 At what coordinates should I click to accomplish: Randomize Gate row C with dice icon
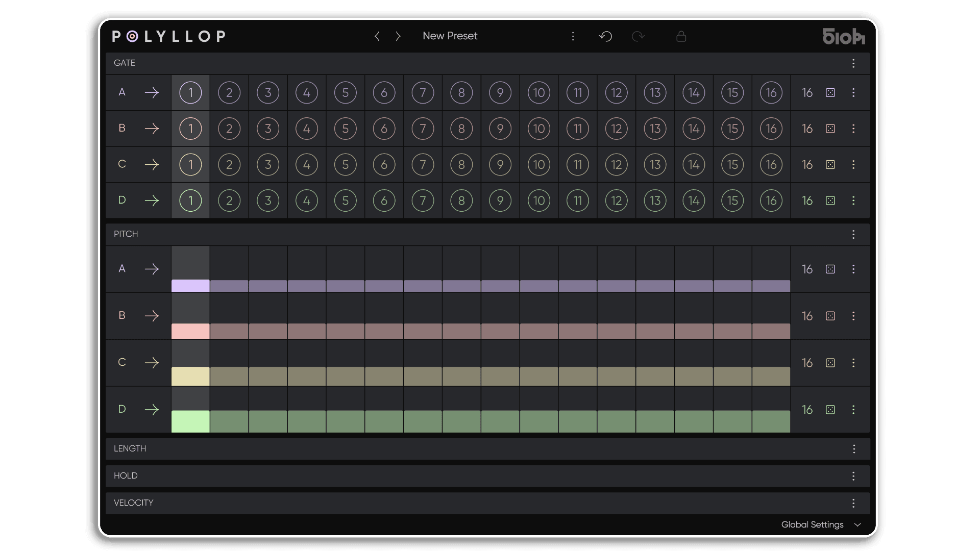pos(830,165)
